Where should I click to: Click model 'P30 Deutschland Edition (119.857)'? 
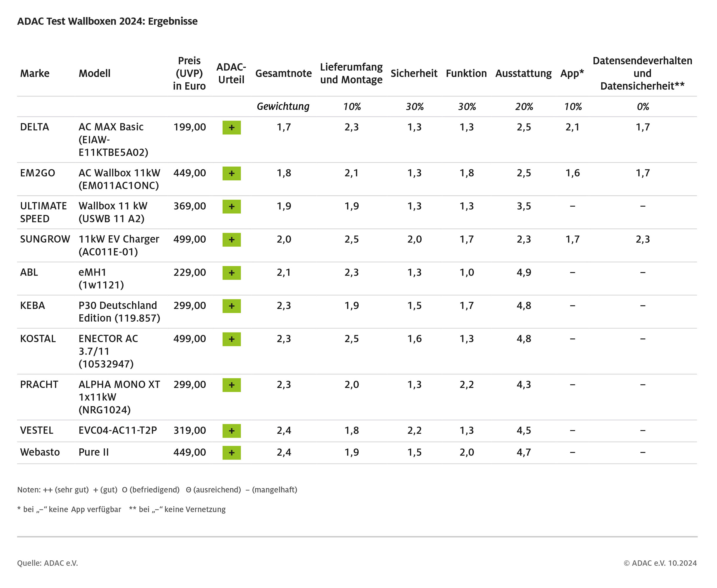(x=119, y=312)
